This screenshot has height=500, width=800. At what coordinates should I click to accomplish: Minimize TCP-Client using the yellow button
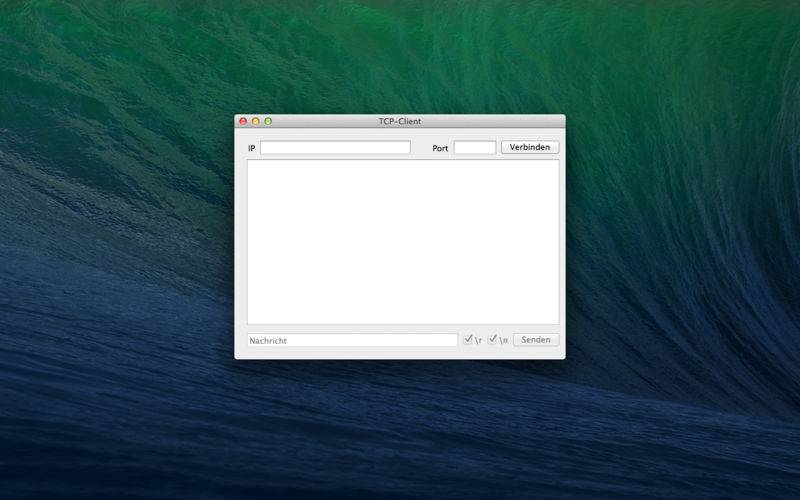tap(255, 121)
